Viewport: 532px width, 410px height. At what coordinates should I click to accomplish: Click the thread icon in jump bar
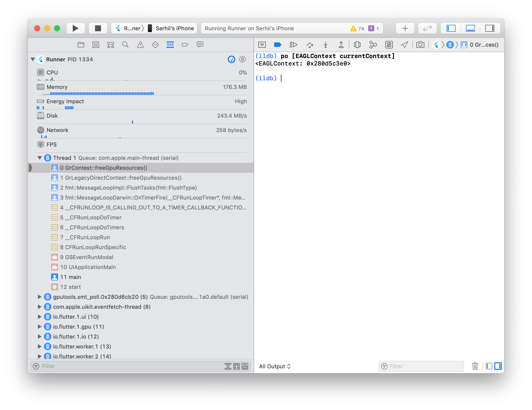[x=450, y=45]
